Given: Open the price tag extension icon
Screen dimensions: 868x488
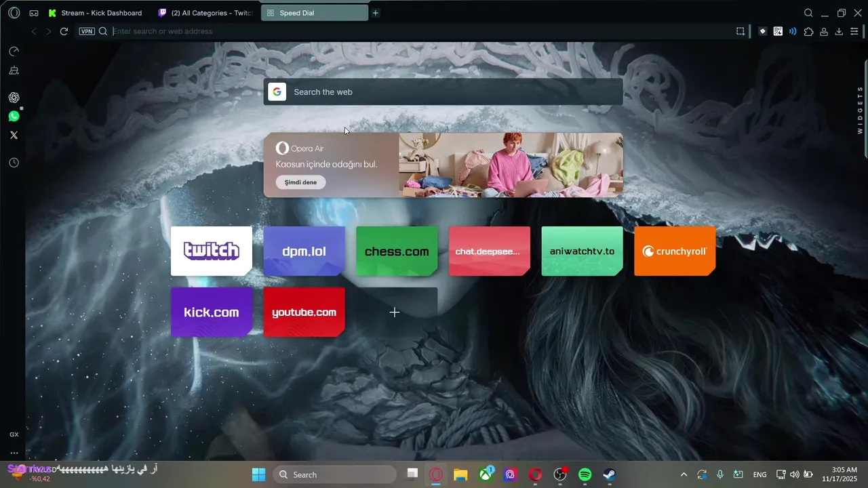Looking at the screenshot, I should 762,31.
